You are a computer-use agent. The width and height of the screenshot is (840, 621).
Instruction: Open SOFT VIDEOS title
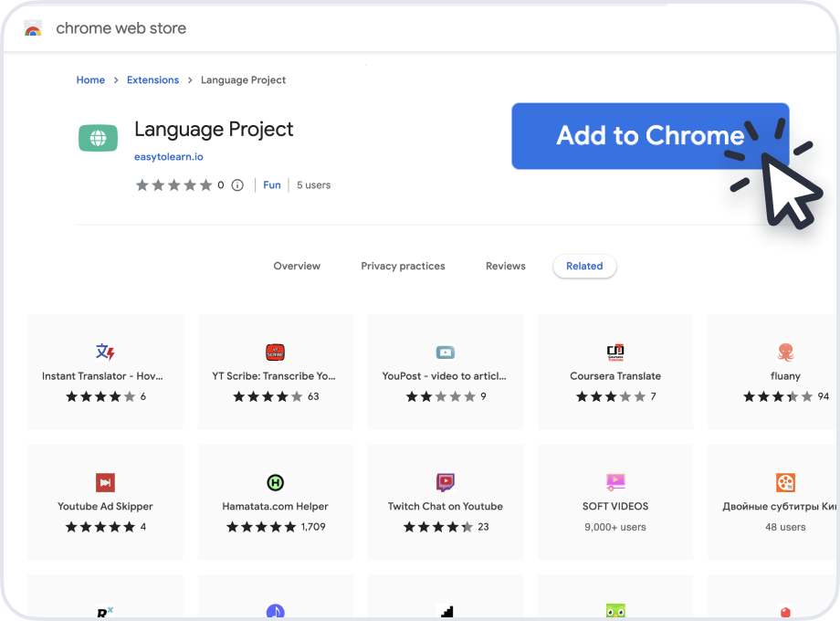coord(615,506)
